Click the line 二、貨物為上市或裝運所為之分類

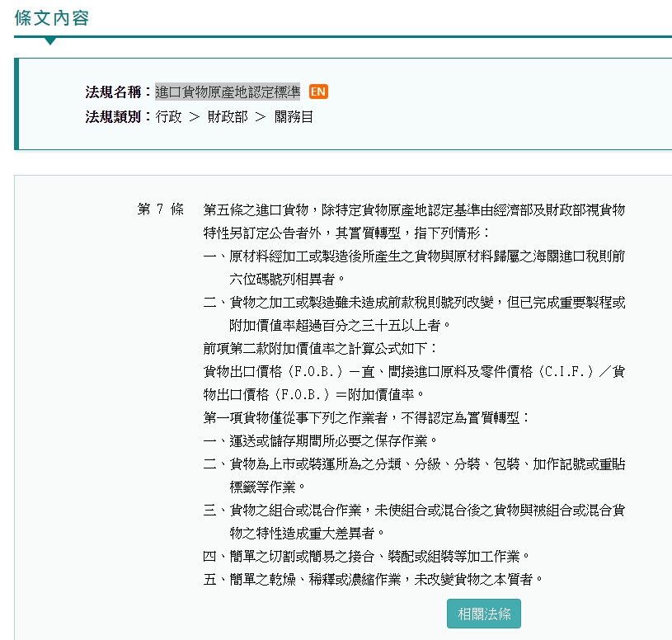click(x=414, y=464)
